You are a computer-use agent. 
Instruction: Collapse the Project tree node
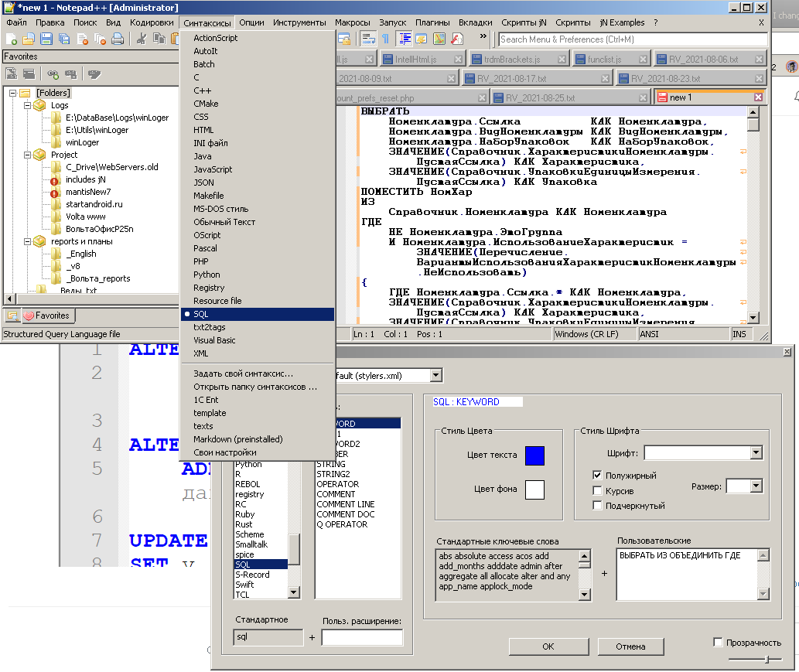(28, 155)
